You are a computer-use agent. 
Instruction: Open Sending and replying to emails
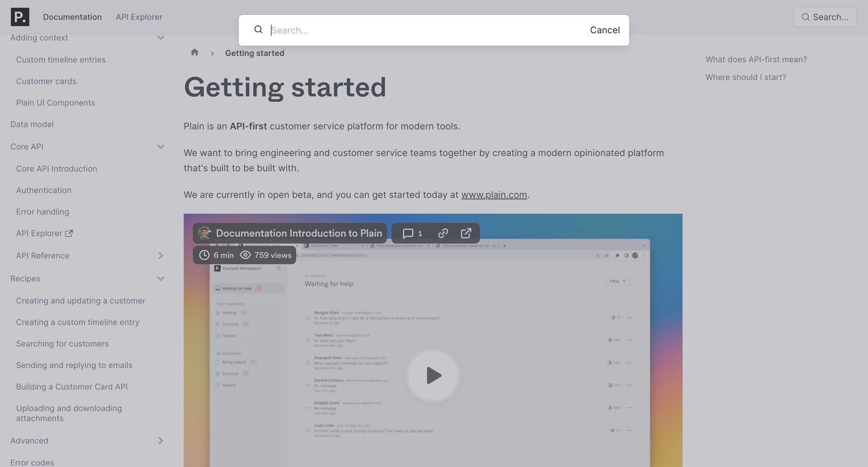click(74, 365)
